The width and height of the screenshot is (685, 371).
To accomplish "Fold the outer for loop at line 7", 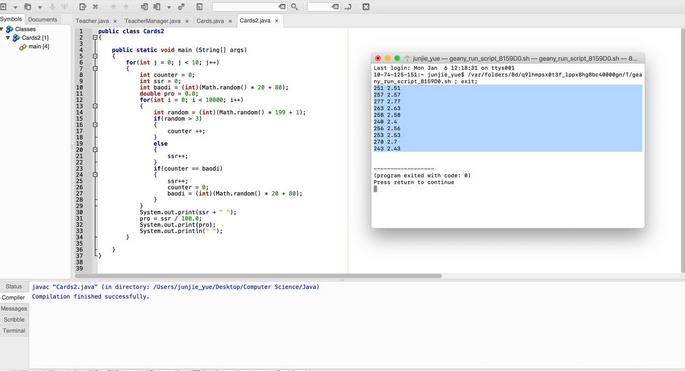I will (x=95, y=69).
